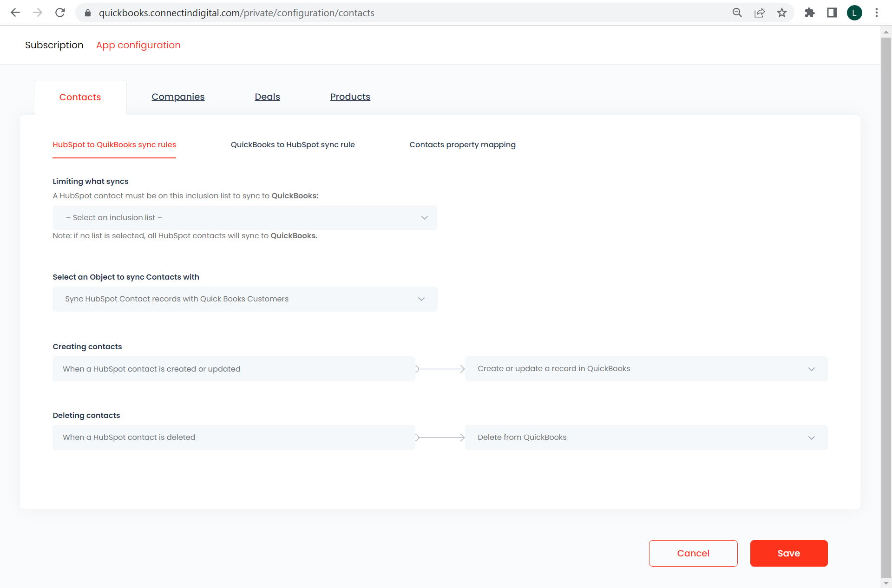Go back with the browser back arrow
The height and width of the screenshot is (588, 892).
click(x=15, y=13)
